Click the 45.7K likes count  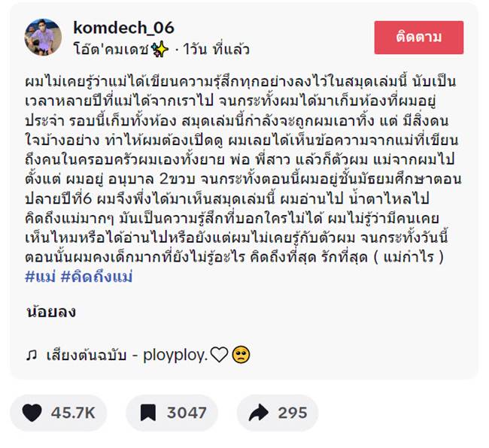[x=72, y=413]
